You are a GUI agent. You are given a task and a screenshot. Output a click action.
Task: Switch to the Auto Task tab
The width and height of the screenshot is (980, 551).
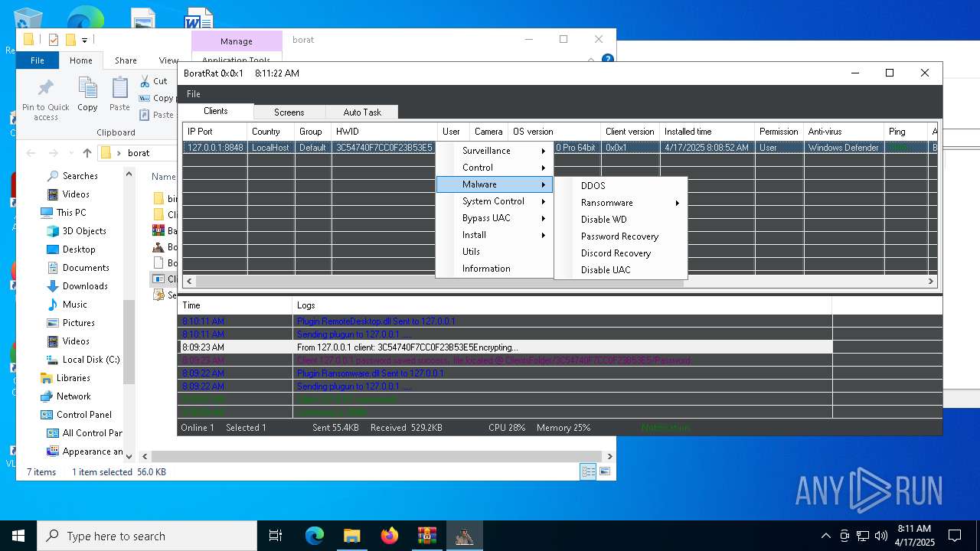tap(362, 112)
